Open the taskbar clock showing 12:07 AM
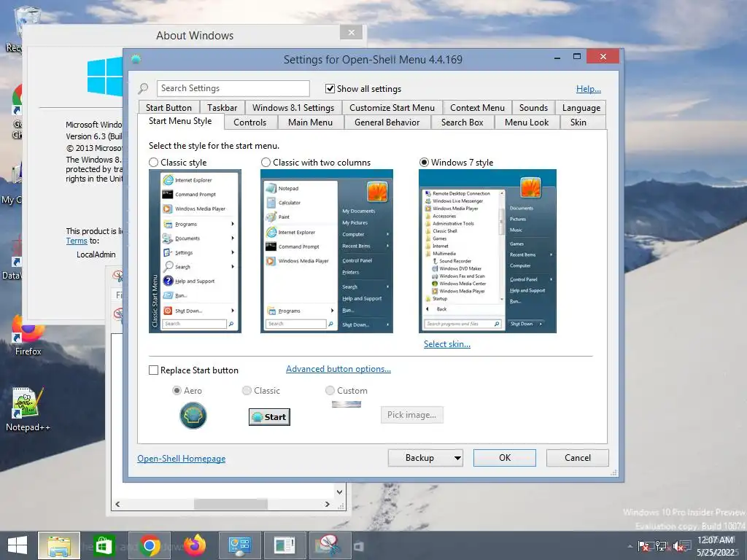The image size is (747, 560). 716,546
